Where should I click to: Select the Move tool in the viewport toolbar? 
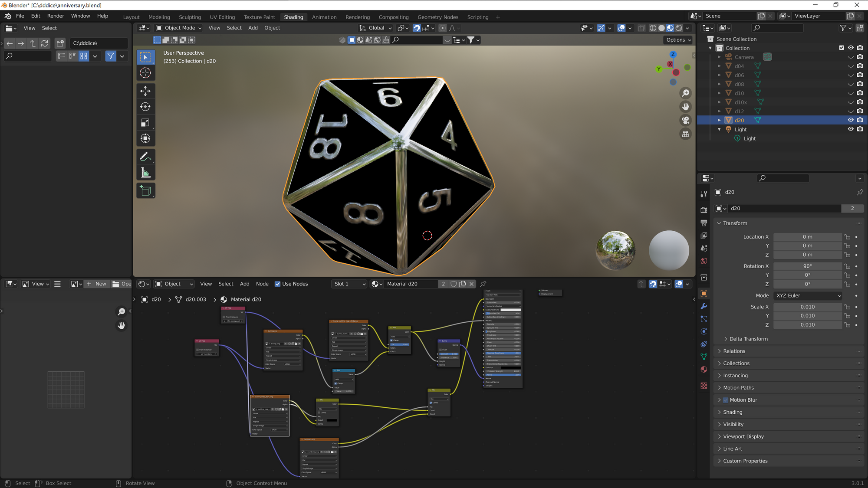(x=145, y=91)
